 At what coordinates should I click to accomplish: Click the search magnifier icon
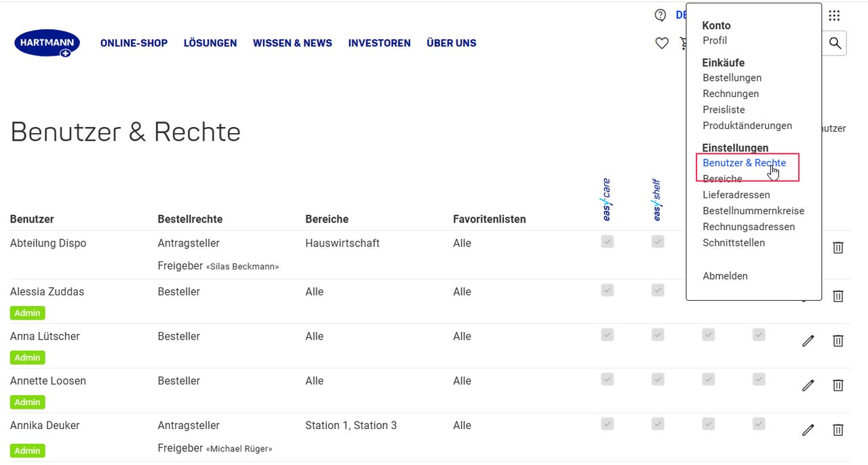pyautogui.click(x=835, y=43)
